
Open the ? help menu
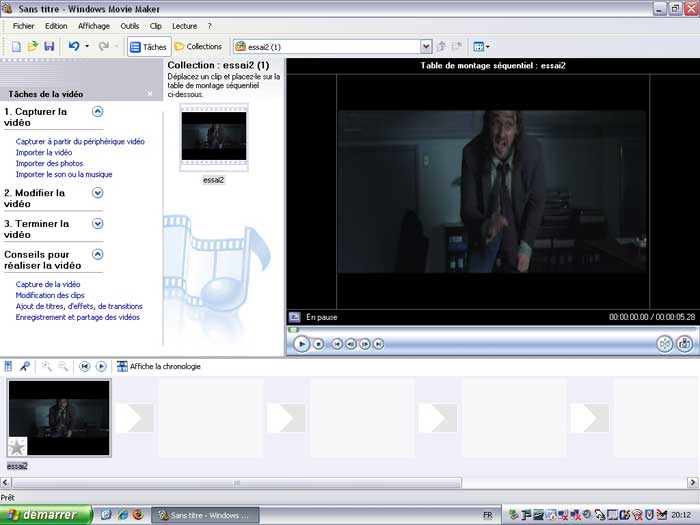tap(209, 26)
